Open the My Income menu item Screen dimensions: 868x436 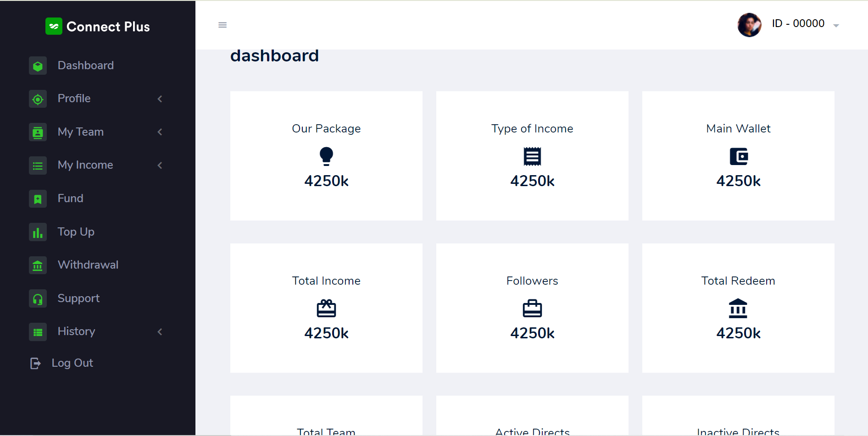pos(85,165)
